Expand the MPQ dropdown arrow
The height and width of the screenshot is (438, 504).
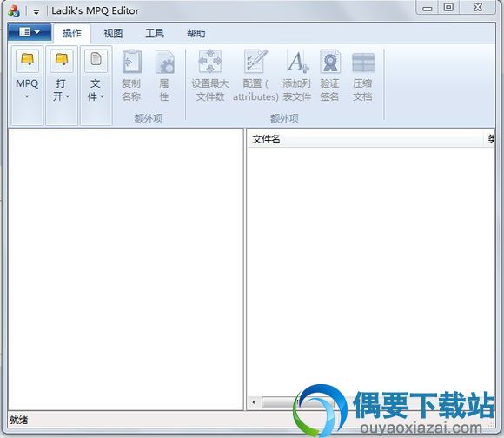[27, 96]
